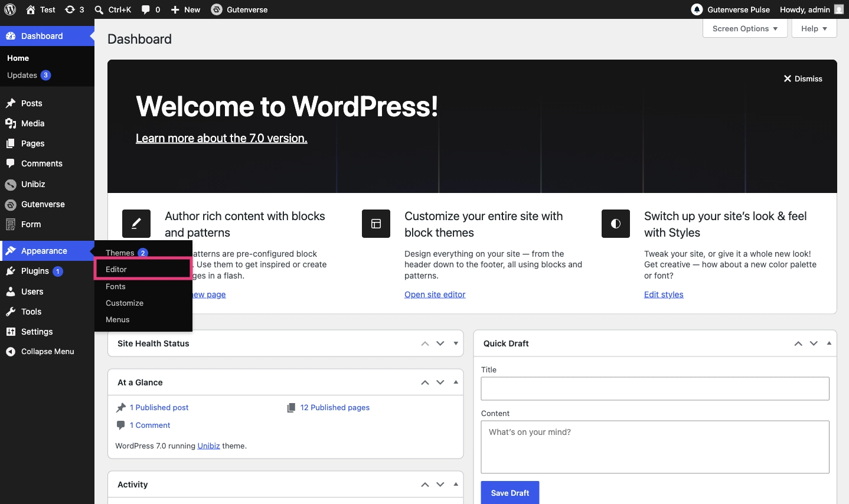This screenshot has width=849, height=504.
Task: Click Learn more about the 7.0 version
Action: click(221, 138)
